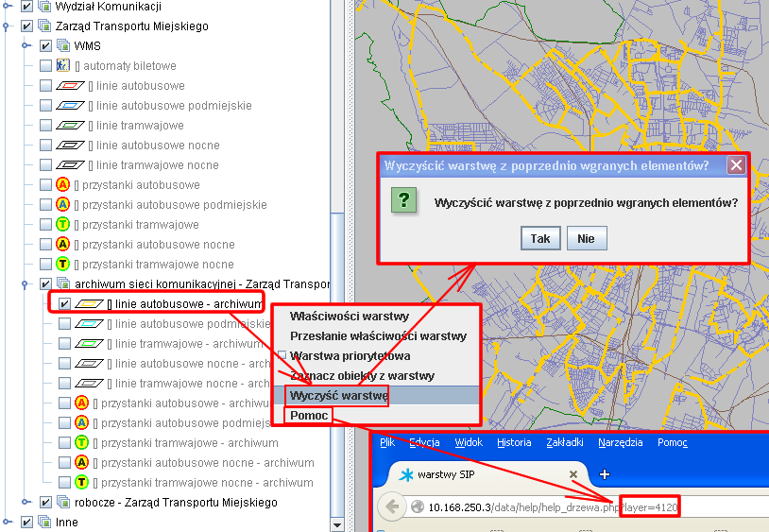Click the red linie autobusowe layer icon
The width and height of the screenshot is (769, 532).
pos(71,86)
